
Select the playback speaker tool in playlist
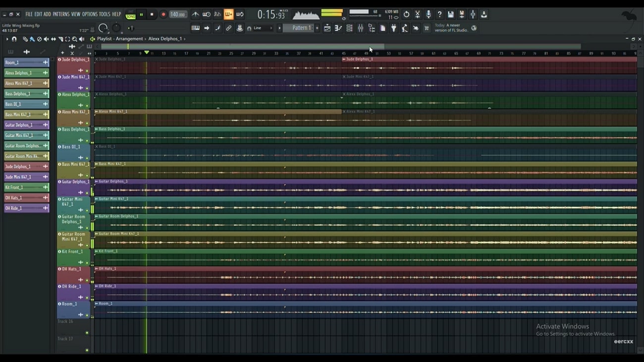point(81,39)
